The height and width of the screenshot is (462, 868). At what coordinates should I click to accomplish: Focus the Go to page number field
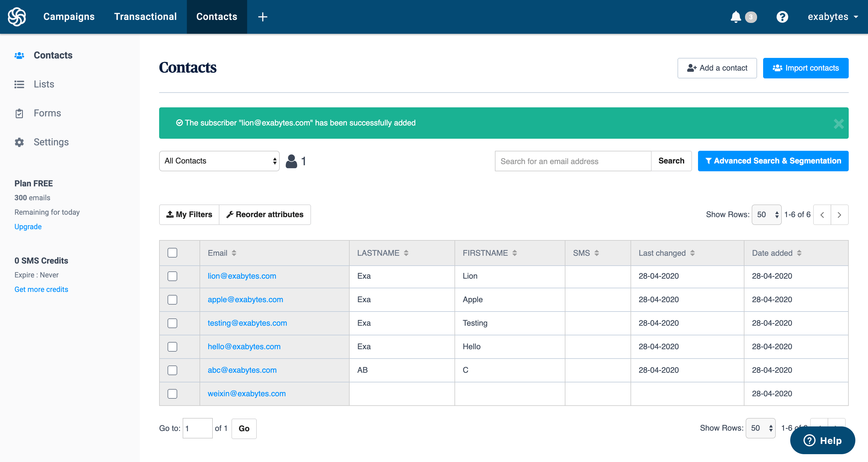pos(197,428)
